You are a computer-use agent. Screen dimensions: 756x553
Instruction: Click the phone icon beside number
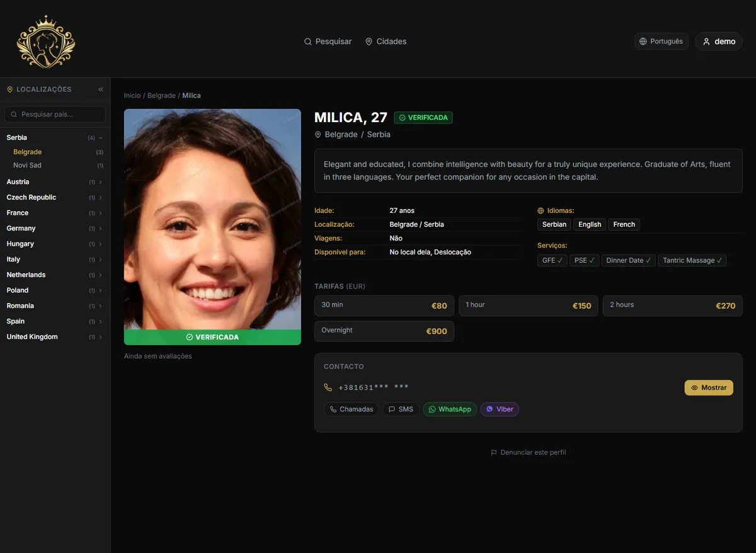point(328,387)
